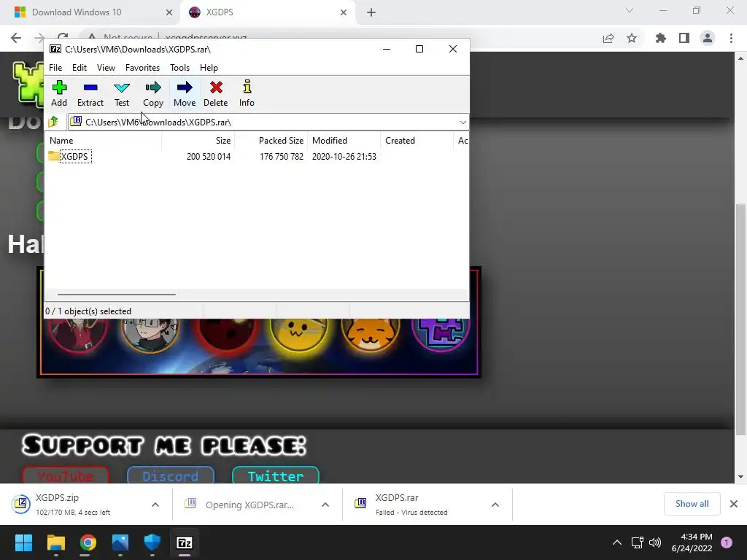Expand the address path dropdown in 7-Zip
747x560 pixels.
[462, 122]
